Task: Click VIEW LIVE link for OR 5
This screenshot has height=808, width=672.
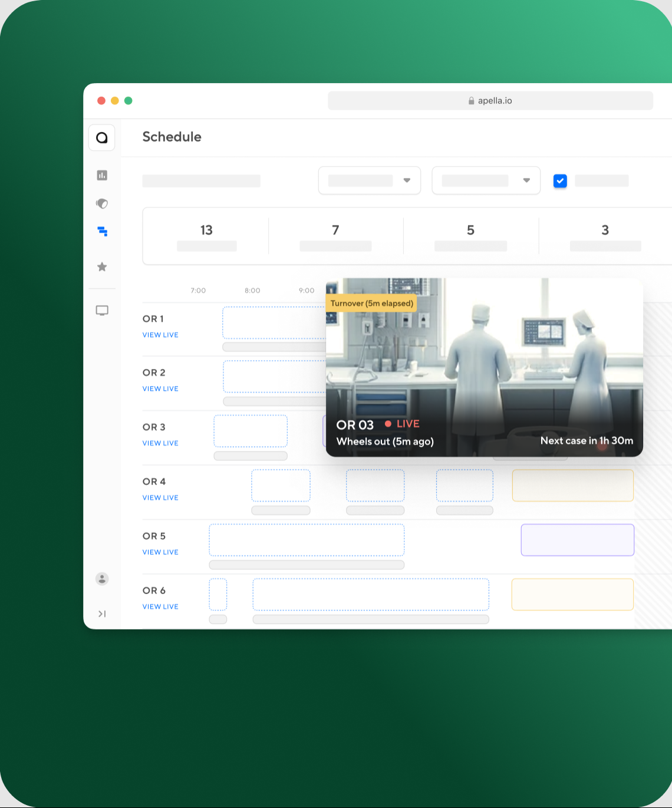Action: click(160, 552)
